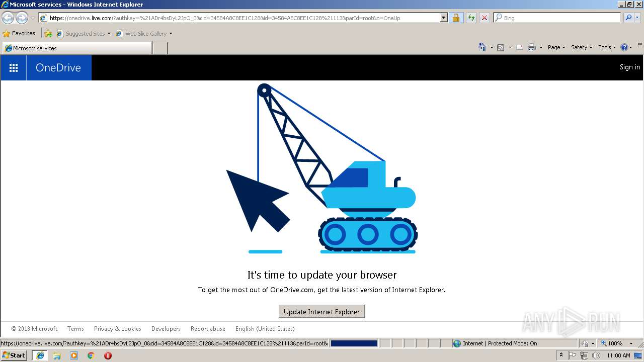View the security lock report icon
644x362 pixels.
(x=456, y=18)
